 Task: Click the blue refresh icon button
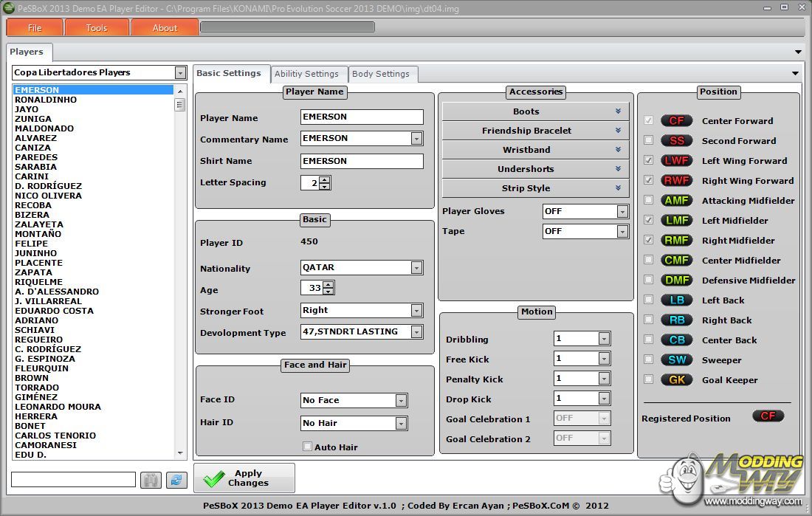click(x=176, y=480)
